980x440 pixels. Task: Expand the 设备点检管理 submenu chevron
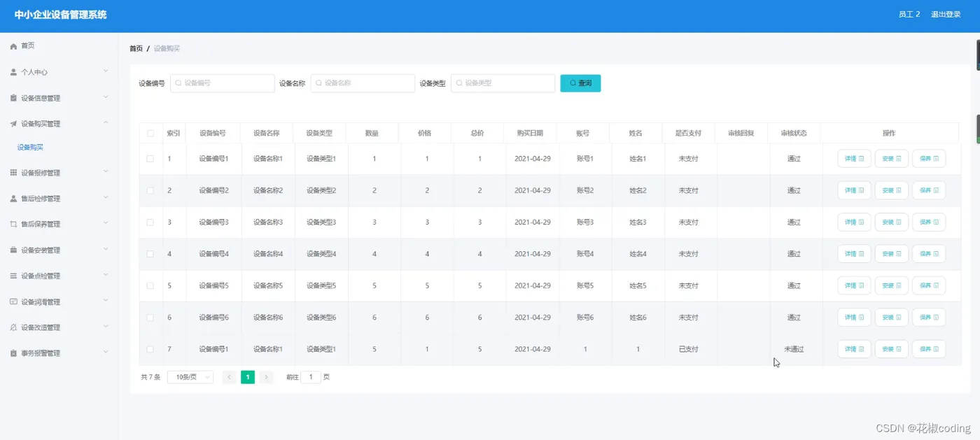[106, 275]
